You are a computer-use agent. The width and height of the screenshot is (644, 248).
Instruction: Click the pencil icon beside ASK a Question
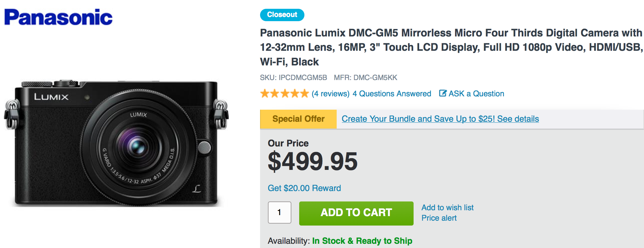coord(443,93)
